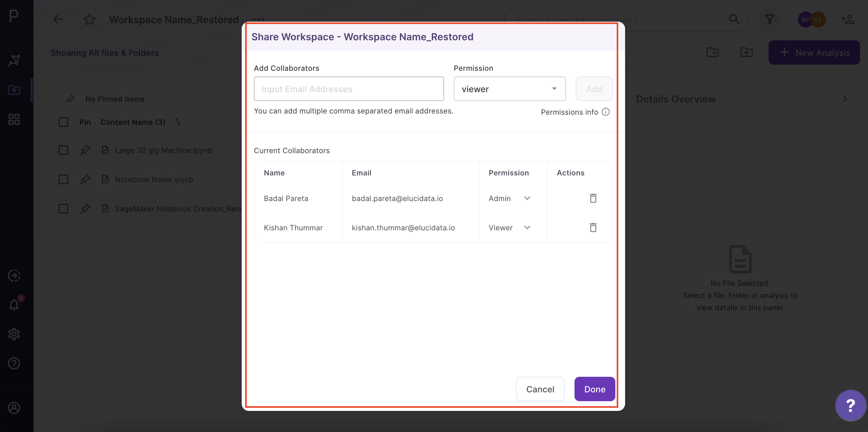This screenshot has width=868, height=432.
Task: Open user profile icon in sidebar
Action: (x=14, y=408)
